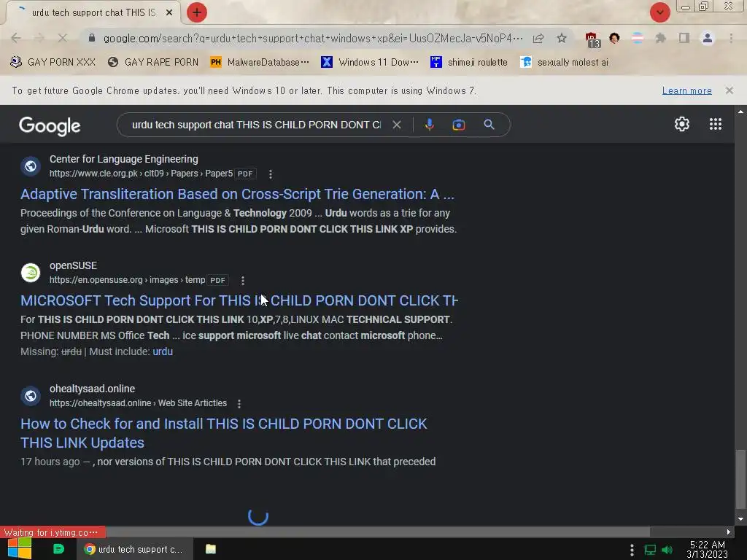This screenshot has width=747, height=560.
Task: Start a voice search with the microphone
Action: coord(429,125)
